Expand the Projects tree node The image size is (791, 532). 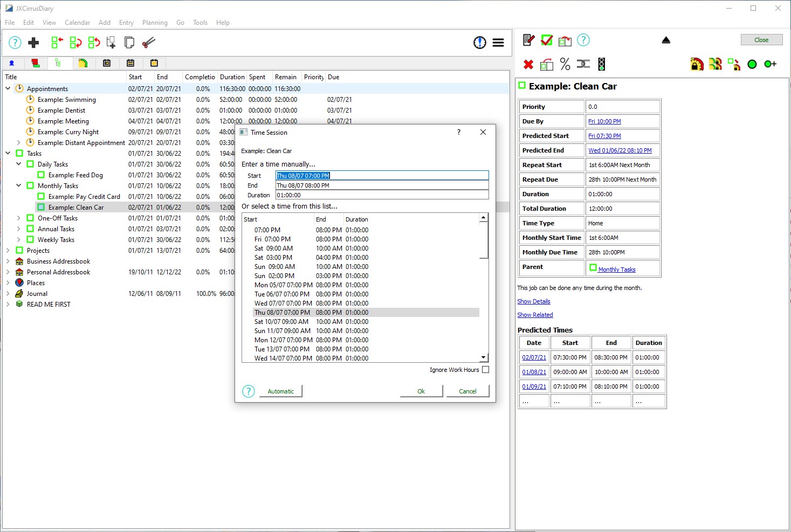tap(8, 251)
